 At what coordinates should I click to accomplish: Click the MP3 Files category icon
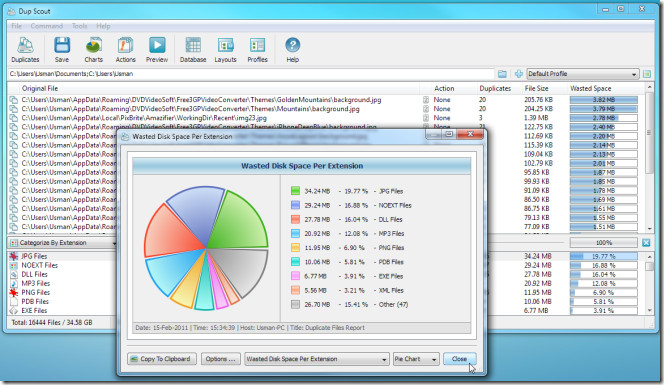(x=14, y=283)
